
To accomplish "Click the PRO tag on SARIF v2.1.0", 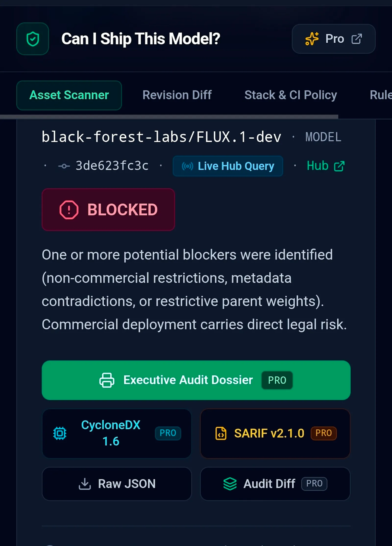I will [324, 433].
